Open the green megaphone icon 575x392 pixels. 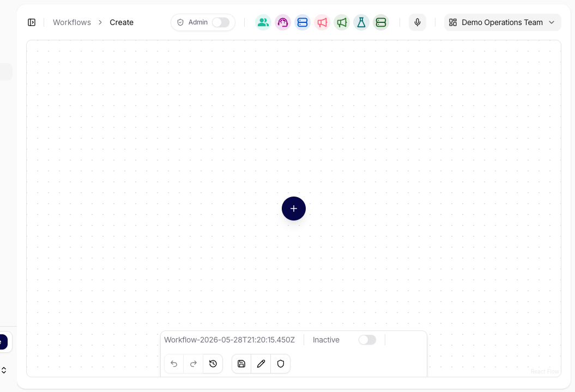(342, 22)
